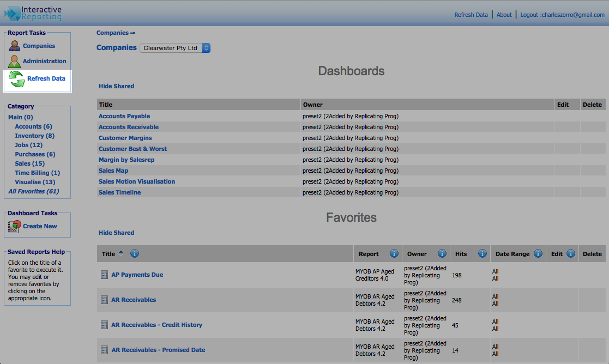Image resolution: width=609 pixels, height=364 pixels.
Task: Click the info icon next to Title column
Action: click(x=134, y=253)
